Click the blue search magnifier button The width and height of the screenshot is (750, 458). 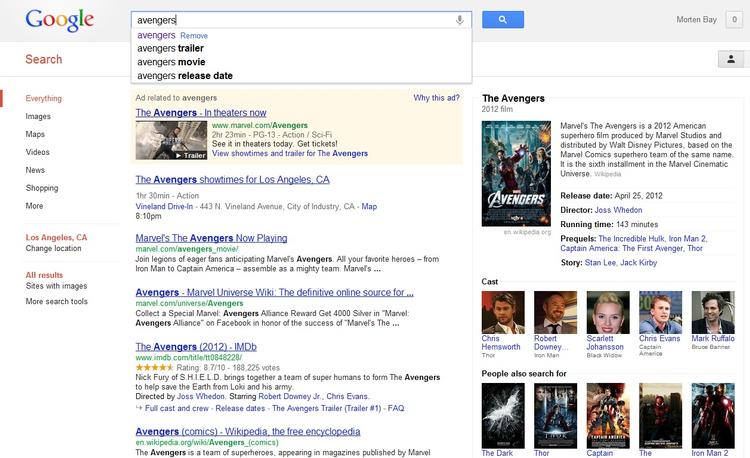pyautogui.click(x=503, y=20)
